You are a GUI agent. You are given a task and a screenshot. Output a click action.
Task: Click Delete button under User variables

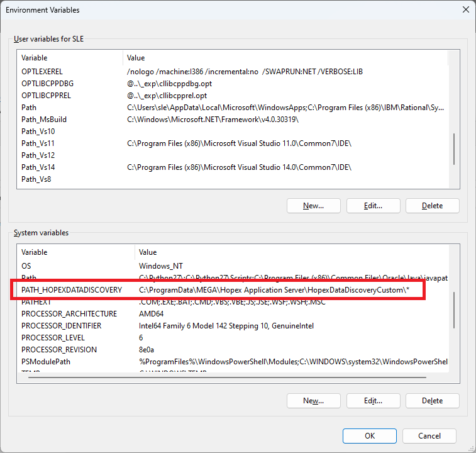pyautogui.click(x=432, y=206)
